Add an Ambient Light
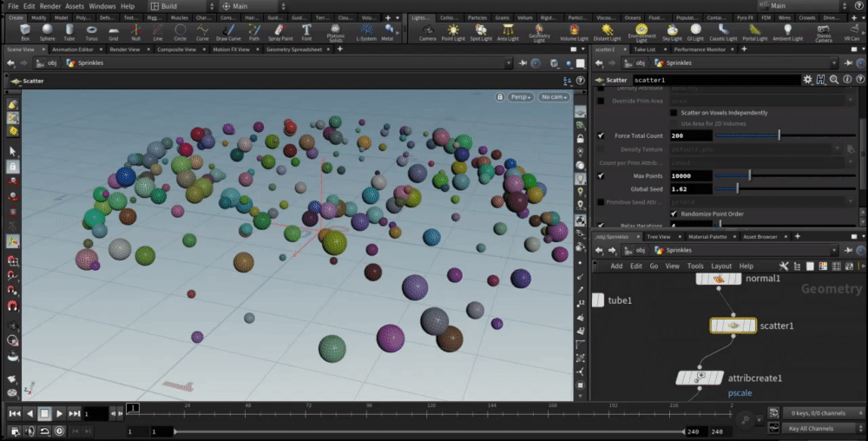868x441 pixels. click(788, 33)
